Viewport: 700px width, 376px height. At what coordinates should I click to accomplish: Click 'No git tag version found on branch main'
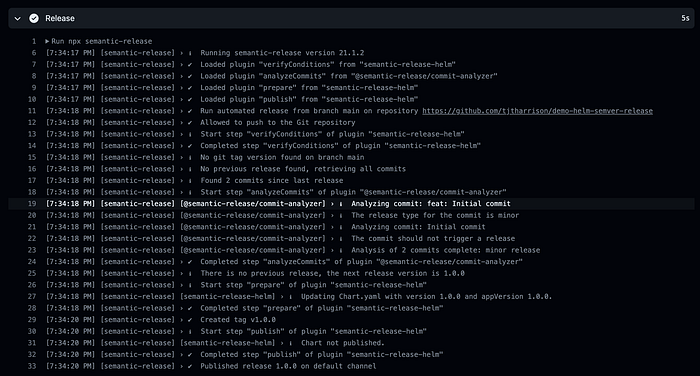(282, 157)
